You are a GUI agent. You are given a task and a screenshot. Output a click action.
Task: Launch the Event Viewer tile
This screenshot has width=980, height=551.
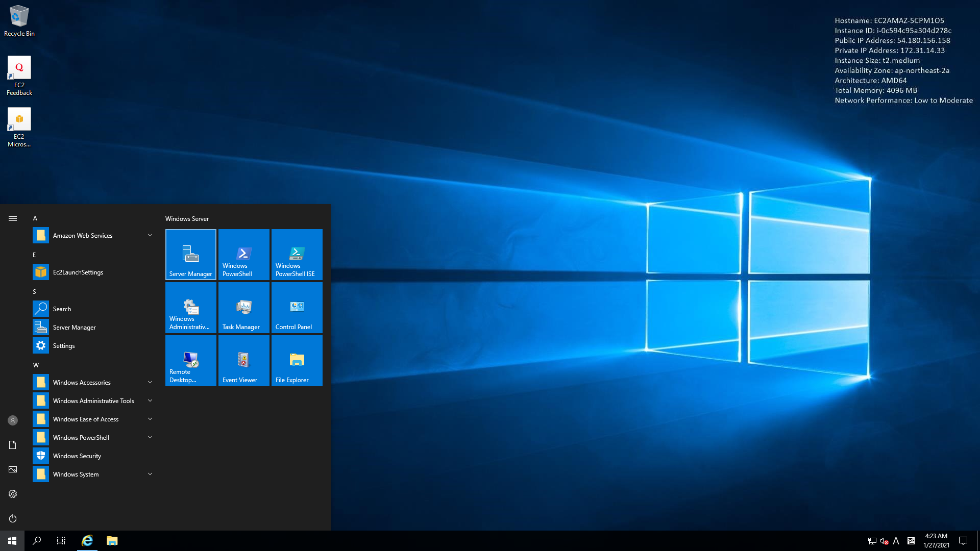pyautogui.click(x=243, y=360)
